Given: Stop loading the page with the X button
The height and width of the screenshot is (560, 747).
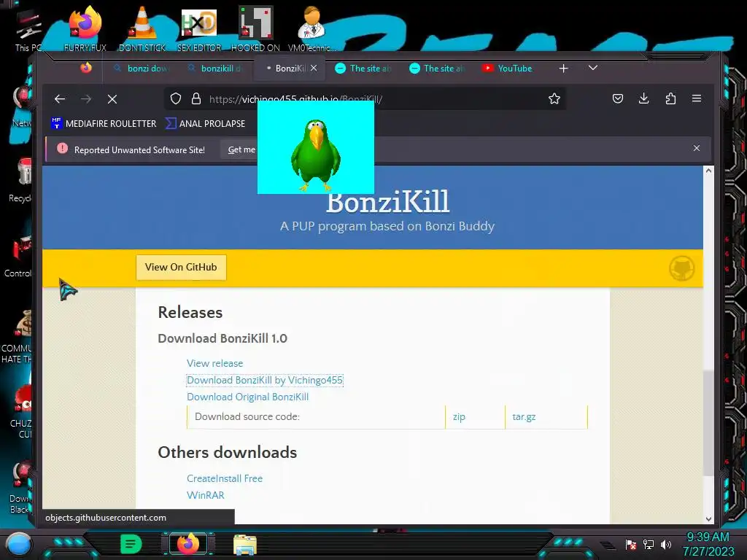Looking at the screenshot, I should [x=112, y=99].
